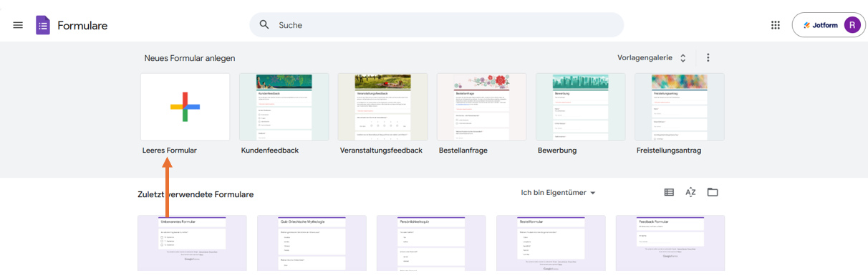Click the search magnifier icon
This screenshot has width=868, height=276.
coord(264,25)
